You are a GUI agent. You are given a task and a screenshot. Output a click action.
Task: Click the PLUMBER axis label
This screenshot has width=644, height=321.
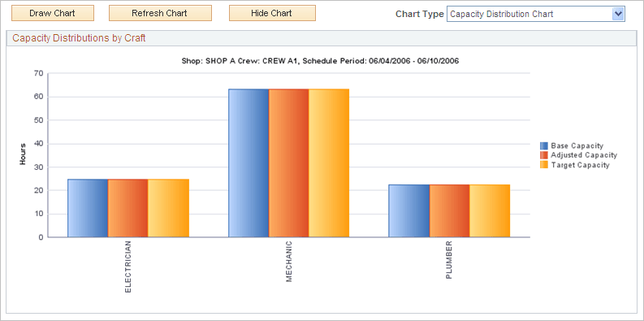click(449, 261)
